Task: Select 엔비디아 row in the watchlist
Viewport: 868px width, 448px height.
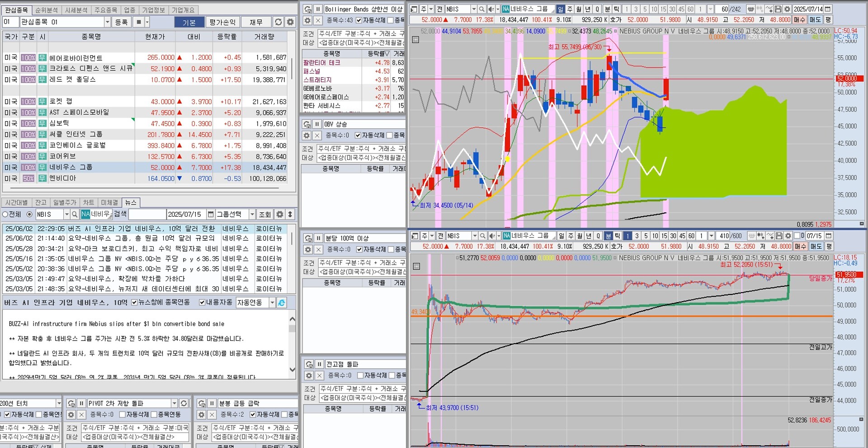Action: click(x=63, y=178)
